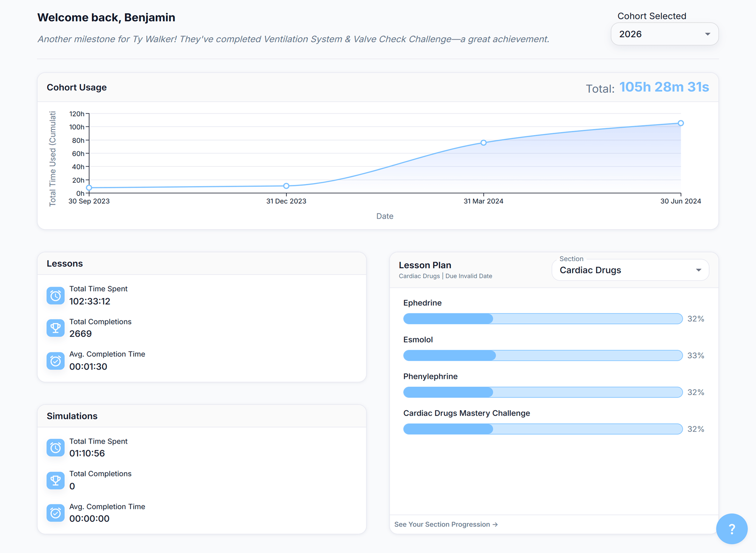756x553 pixels.
Task: Select the 30 Sep 2023 chart data point
Action: pyautogui.click(x=89, y=187)
